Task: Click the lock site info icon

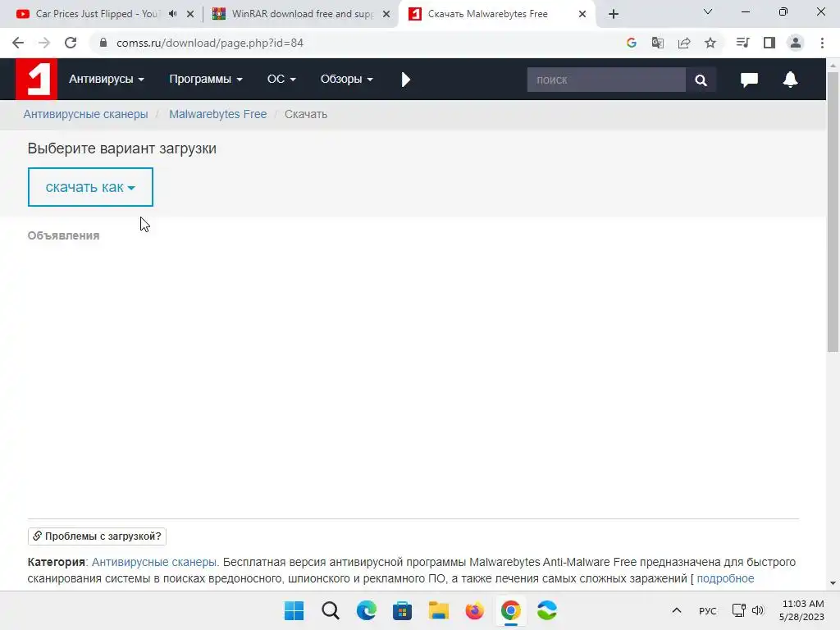Action: coord(103,43)
